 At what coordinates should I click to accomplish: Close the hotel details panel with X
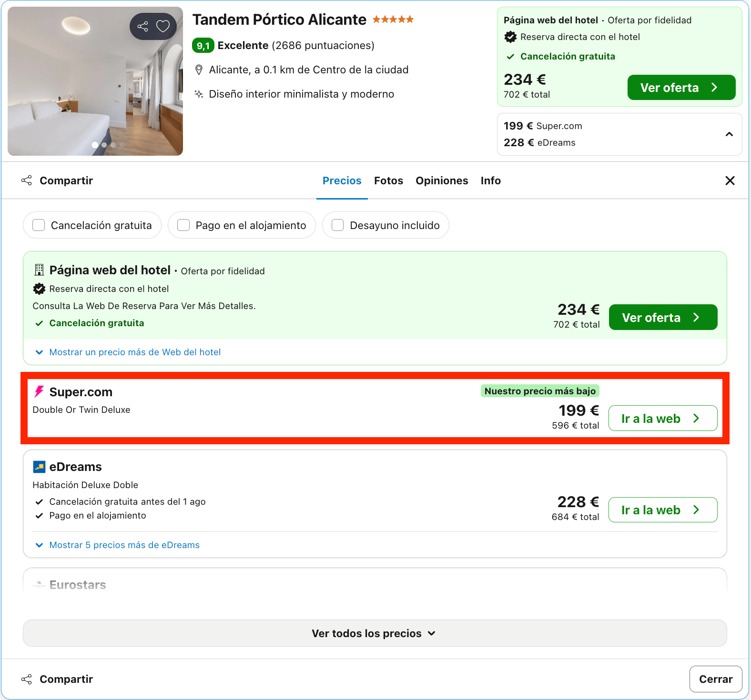(x=730, y=180)
